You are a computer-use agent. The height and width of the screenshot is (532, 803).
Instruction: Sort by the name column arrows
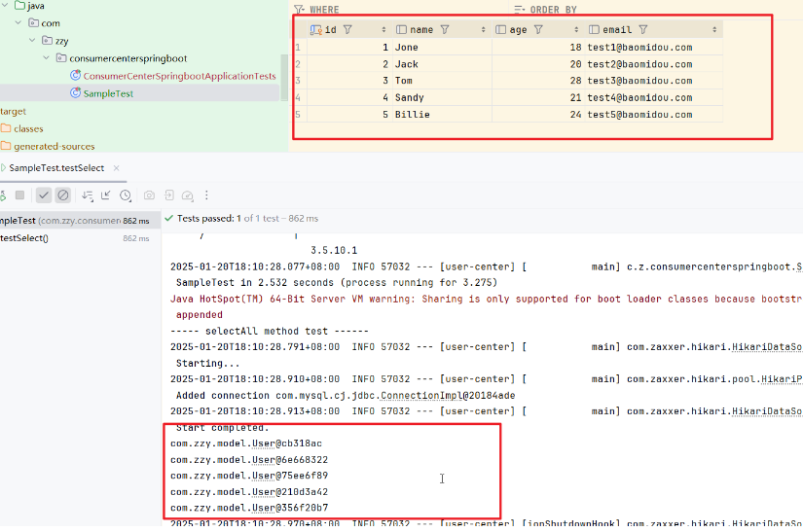[483, 30]
